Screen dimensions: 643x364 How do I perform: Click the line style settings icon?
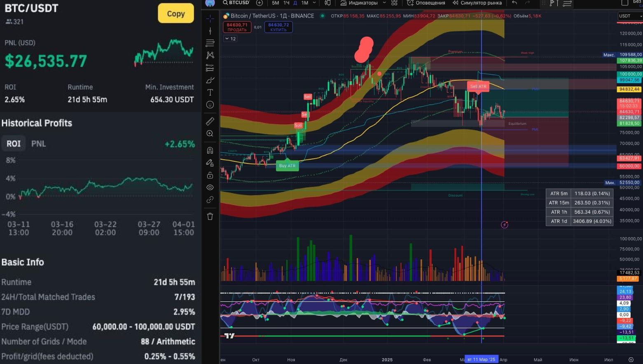567,3
